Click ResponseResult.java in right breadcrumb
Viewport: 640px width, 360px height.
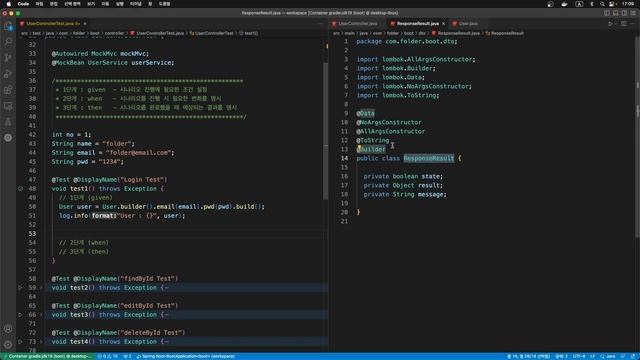point(458,33)
